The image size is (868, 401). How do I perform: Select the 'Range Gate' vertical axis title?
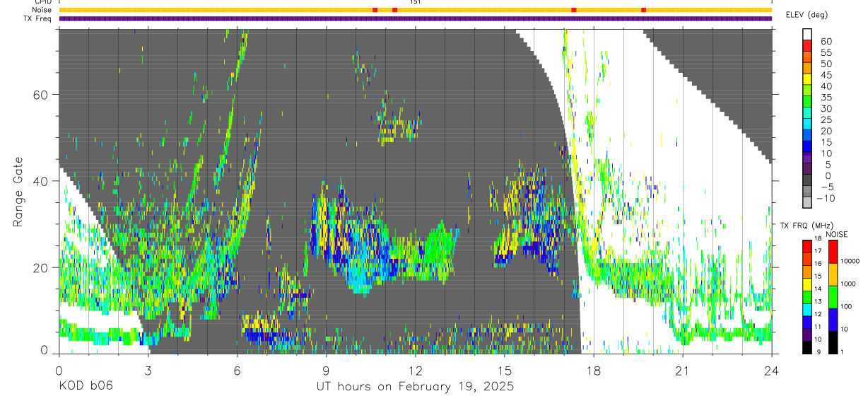(18, 191)
